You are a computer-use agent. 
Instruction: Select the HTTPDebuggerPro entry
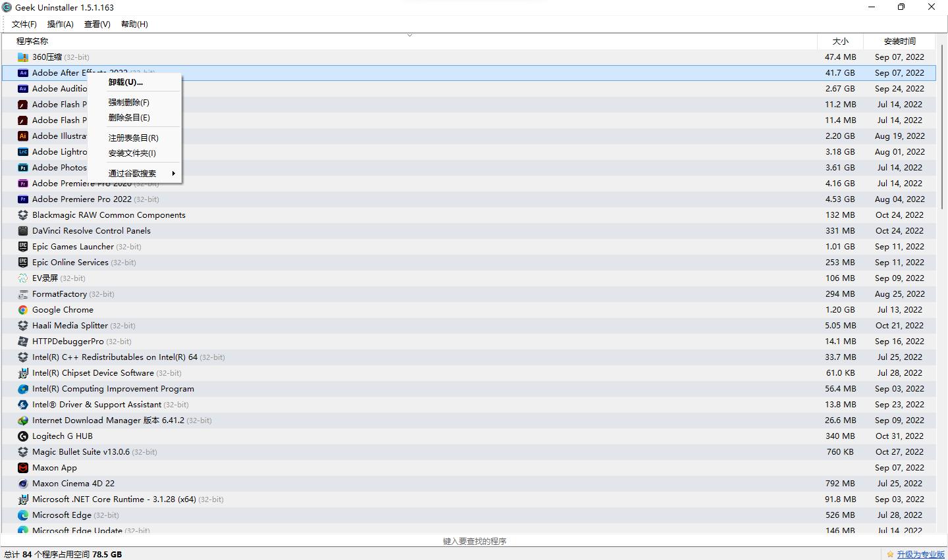(x=469, y=342)
